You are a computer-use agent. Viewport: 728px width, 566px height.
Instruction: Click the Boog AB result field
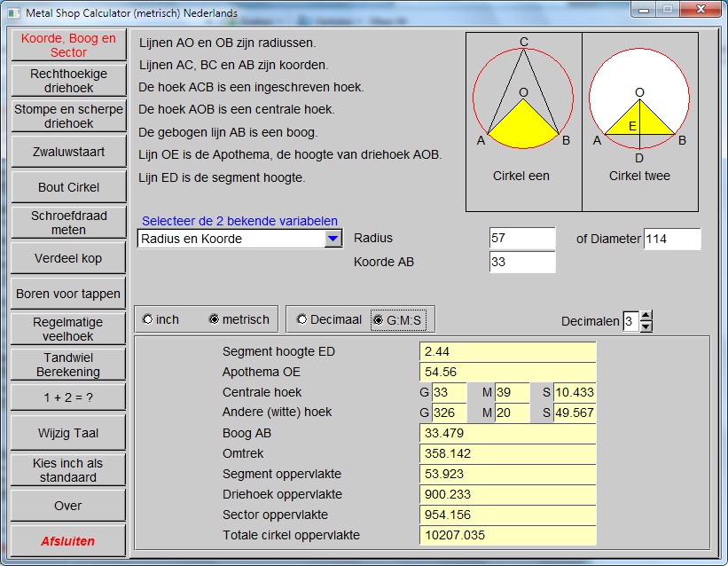507,433
